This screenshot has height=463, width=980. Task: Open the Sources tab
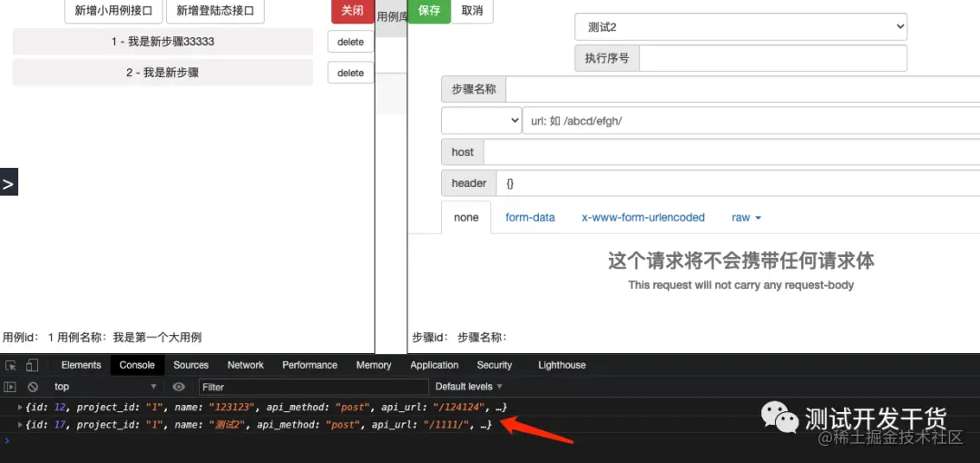coord(191,365)
